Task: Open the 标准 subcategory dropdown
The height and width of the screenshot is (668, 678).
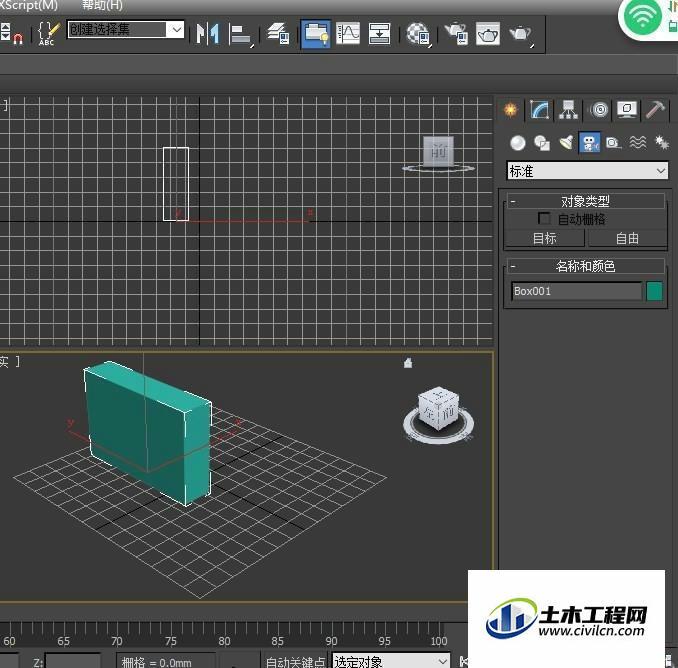Action: click(x=587, y=171)
